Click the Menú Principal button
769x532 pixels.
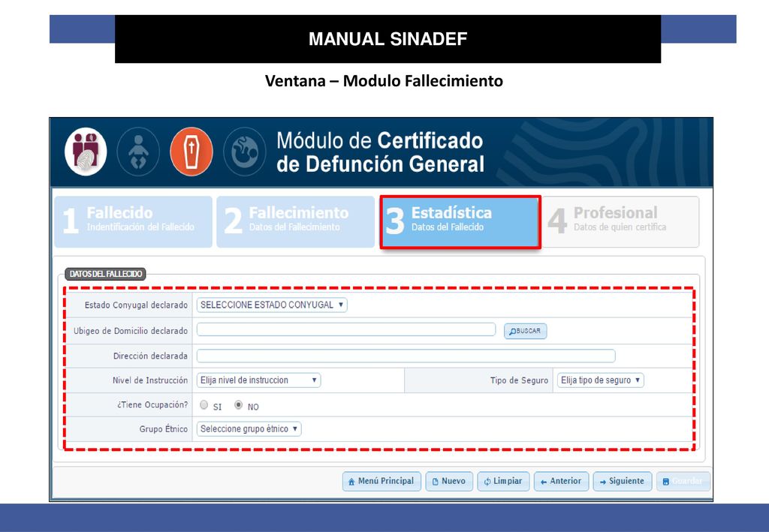(381, 481)
